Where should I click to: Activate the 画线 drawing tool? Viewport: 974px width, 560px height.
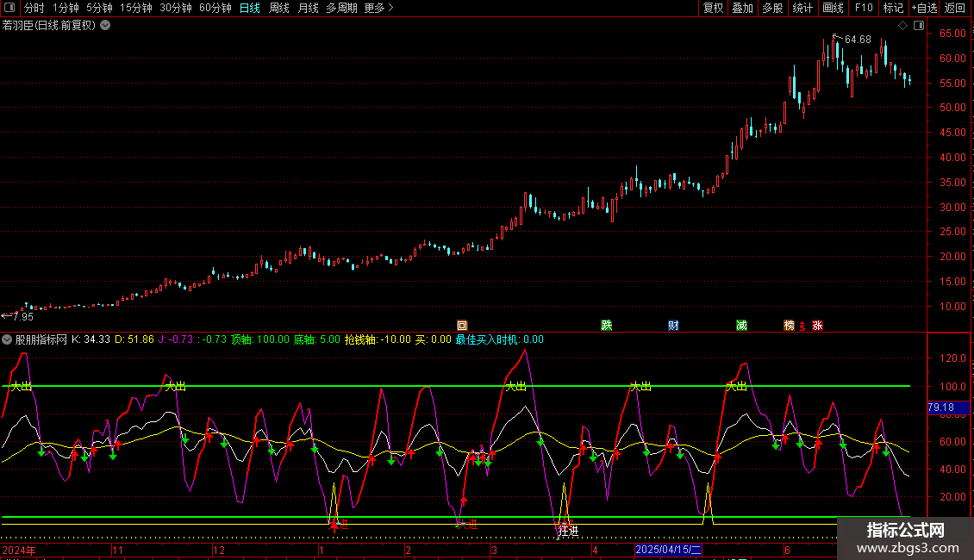(833, 8)
